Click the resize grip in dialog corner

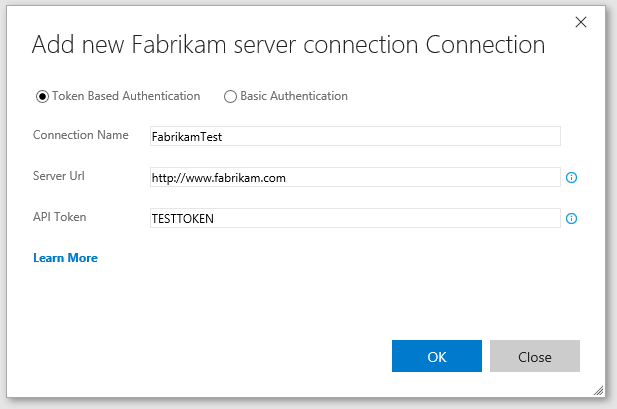coord(598,390)
